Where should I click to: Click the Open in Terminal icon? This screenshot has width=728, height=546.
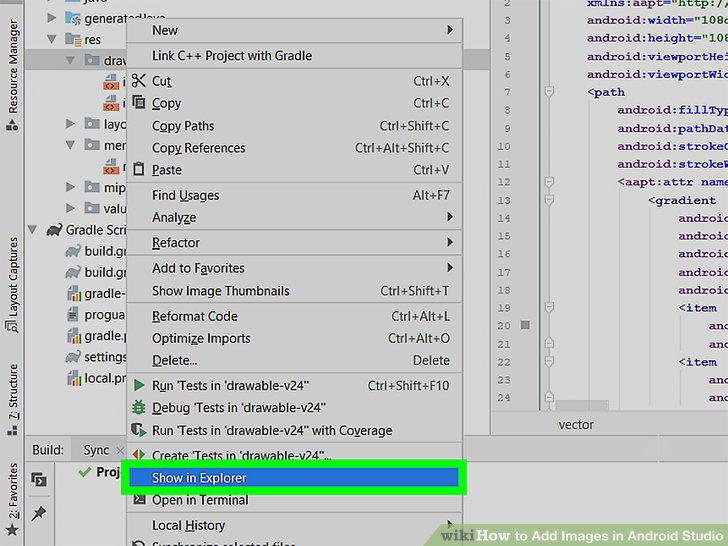[139, 500]
